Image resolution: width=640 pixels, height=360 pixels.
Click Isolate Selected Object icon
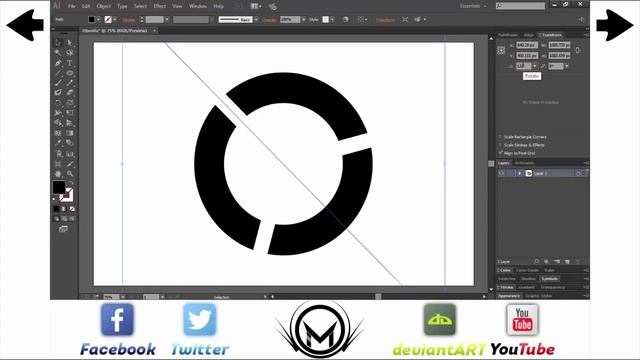(404, 20)
